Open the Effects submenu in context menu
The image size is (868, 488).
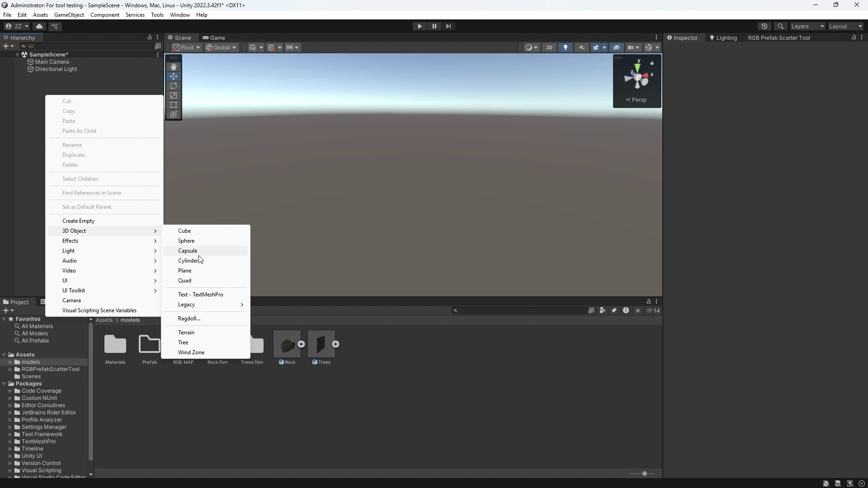[104, 241]
